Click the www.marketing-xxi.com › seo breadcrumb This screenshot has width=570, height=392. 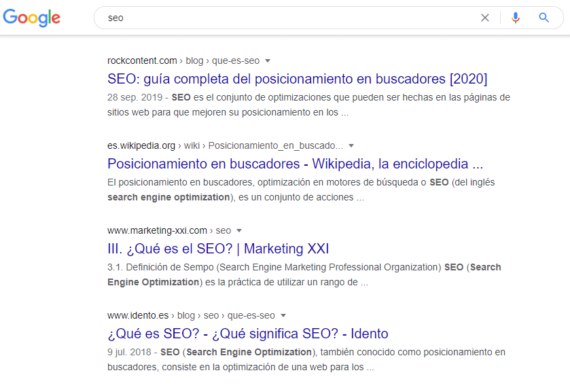point(169,230)
